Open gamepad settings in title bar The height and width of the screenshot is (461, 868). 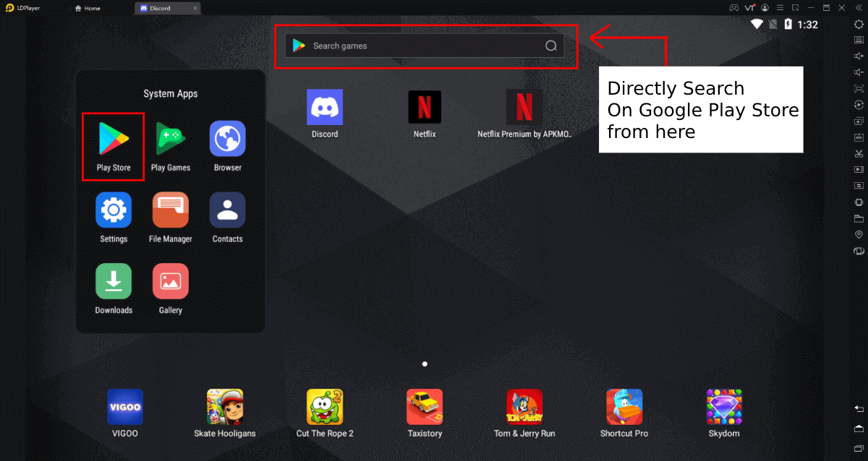tap(733, 7)
